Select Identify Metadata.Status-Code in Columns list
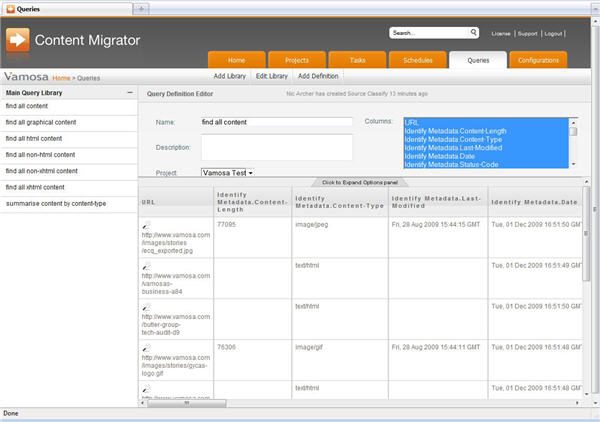The height and width of the screenshot is (422, 600). tap(486, 165)
